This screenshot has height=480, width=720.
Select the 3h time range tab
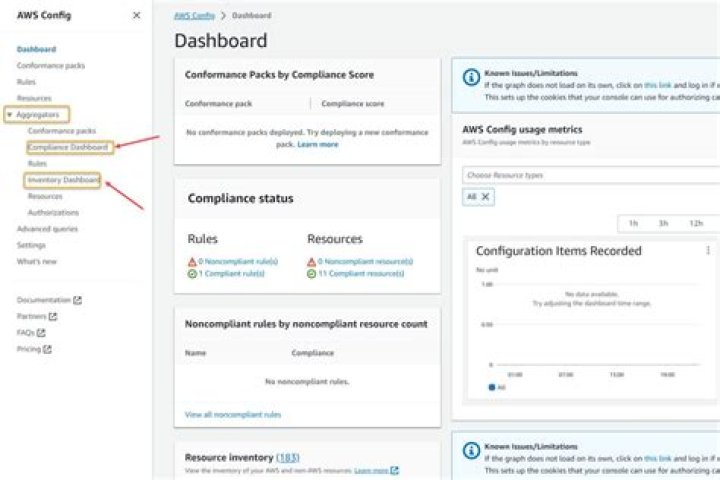pos(663,223)
